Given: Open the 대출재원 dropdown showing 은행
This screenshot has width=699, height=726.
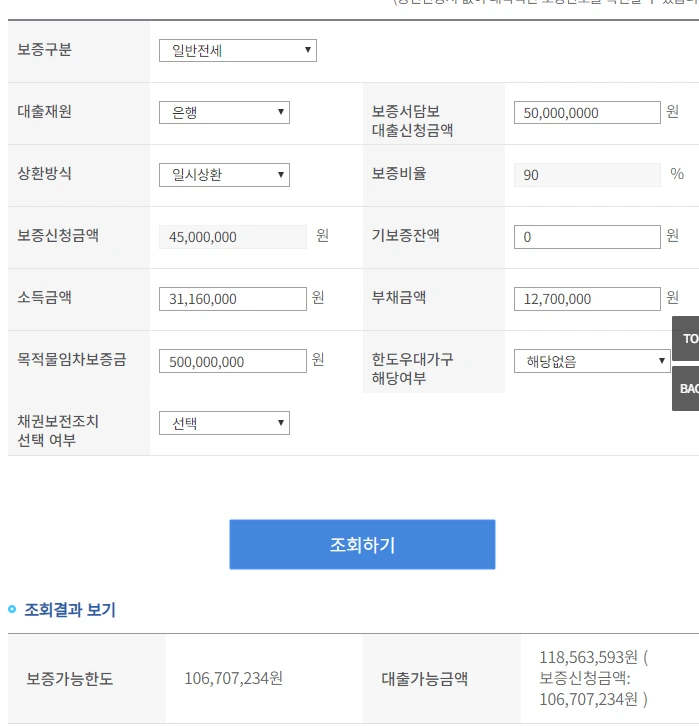Looking at the screenshot, I should (224, 113).
